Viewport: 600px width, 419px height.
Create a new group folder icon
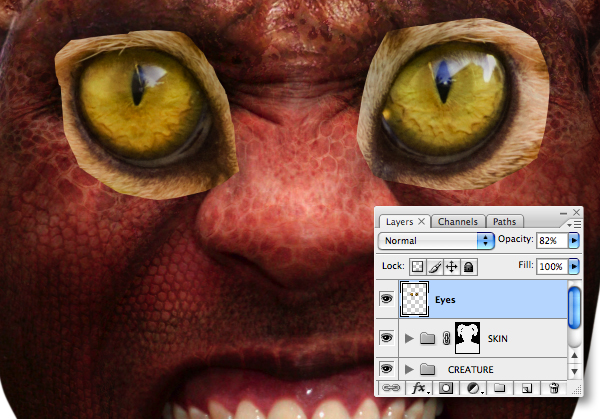click(499, 388)
